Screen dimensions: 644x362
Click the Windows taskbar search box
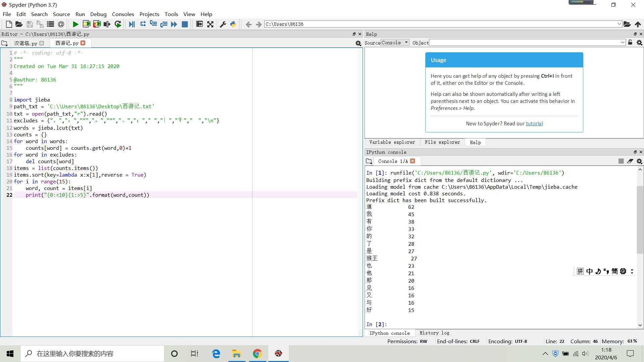click(92, 354)
